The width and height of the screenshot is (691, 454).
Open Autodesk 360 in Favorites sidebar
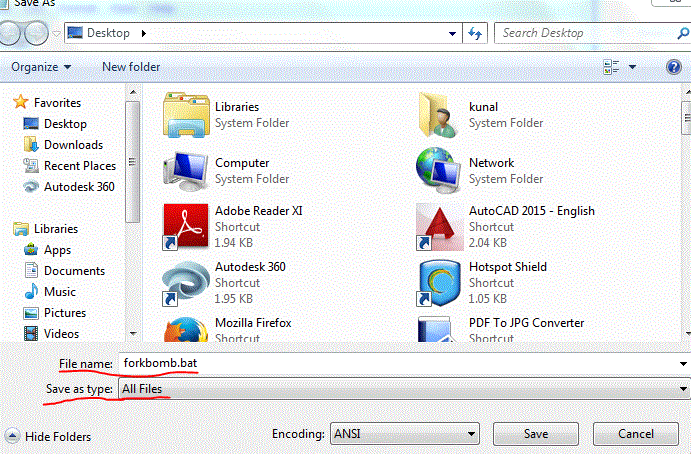(79, 186)
